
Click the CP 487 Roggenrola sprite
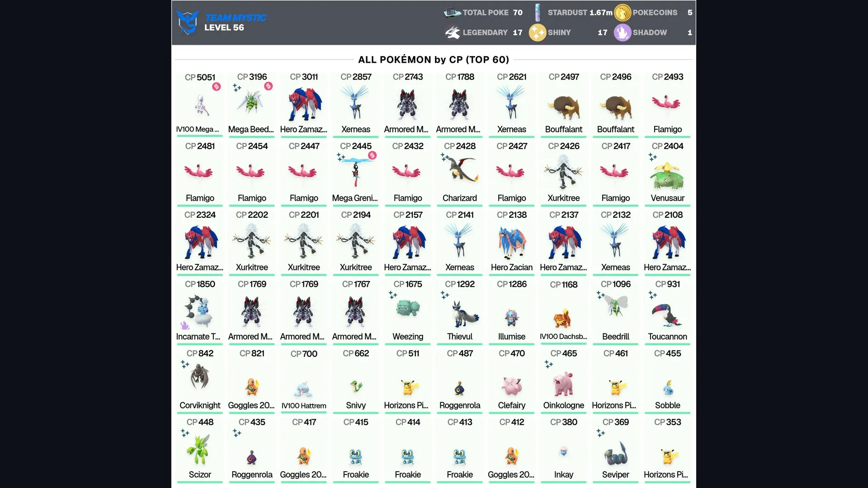click(x=459, y=388)
